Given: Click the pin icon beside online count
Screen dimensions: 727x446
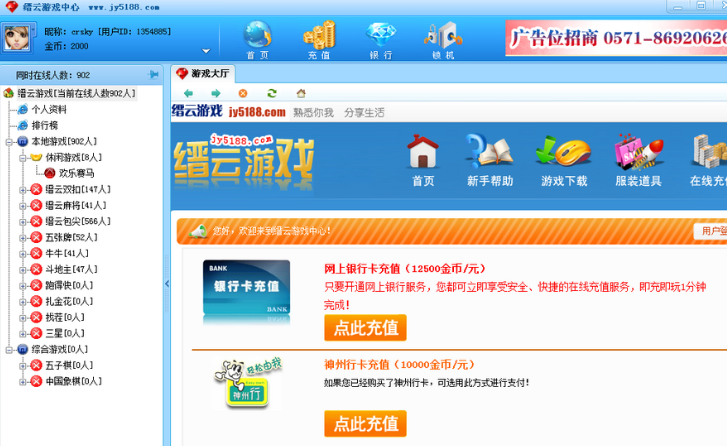Looking at the screenshot, I should 153,75.
